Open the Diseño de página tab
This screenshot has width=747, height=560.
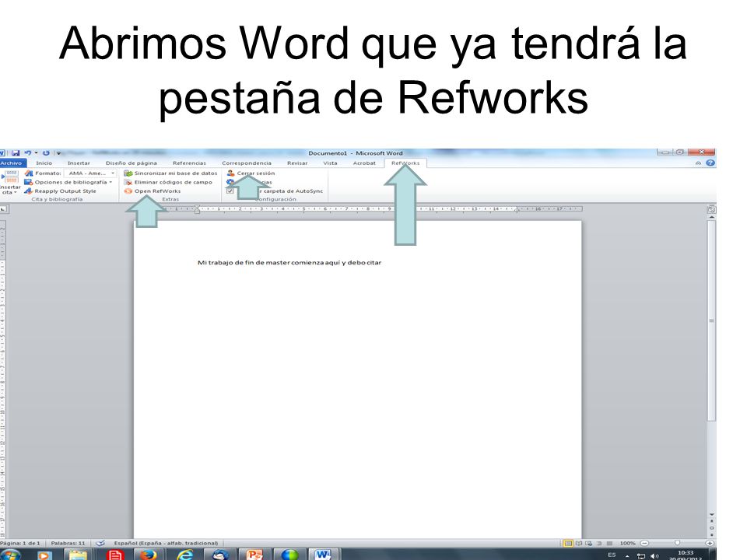click(x=131, y=163)
